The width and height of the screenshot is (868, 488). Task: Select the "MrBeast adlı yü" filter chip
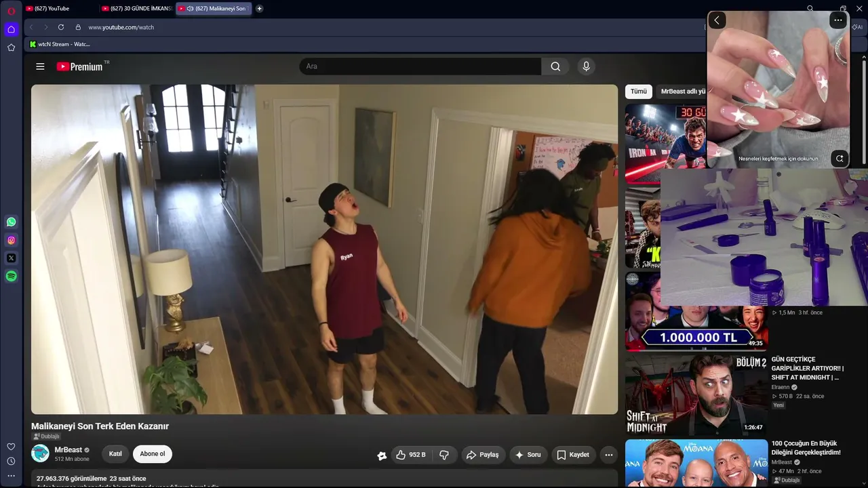tap(683, 91)
